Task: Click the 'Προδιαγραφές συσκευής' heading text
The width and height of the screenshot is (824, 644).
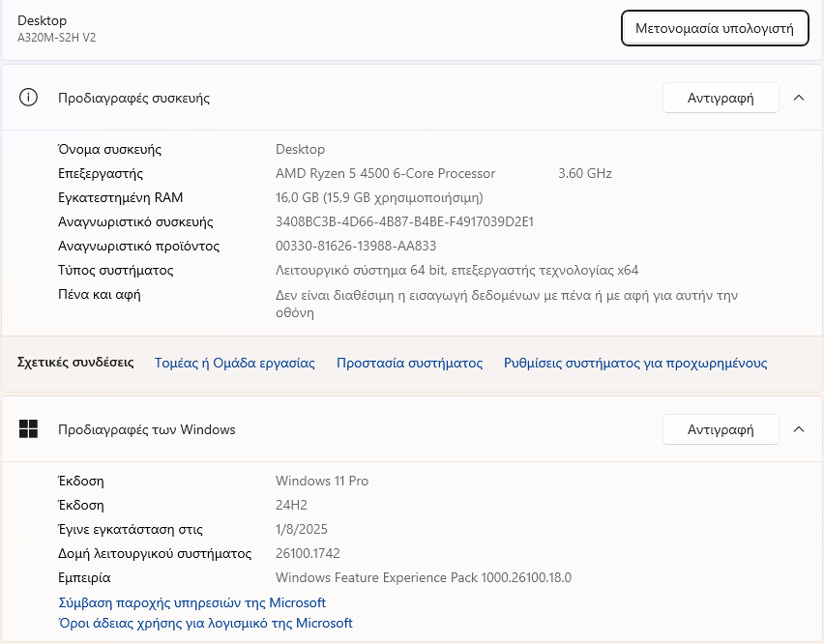Action: coord(134,99)
